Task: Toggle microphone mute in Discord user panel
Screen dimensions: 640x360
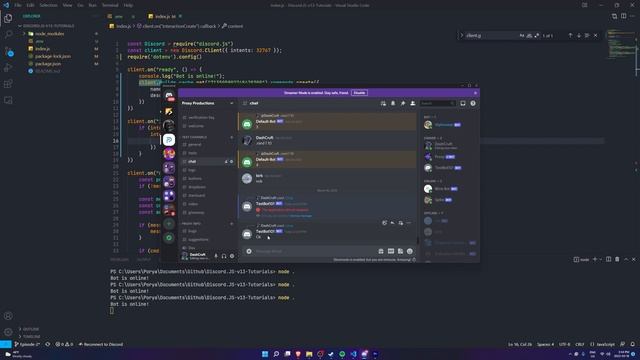Action: coord(216,256)
